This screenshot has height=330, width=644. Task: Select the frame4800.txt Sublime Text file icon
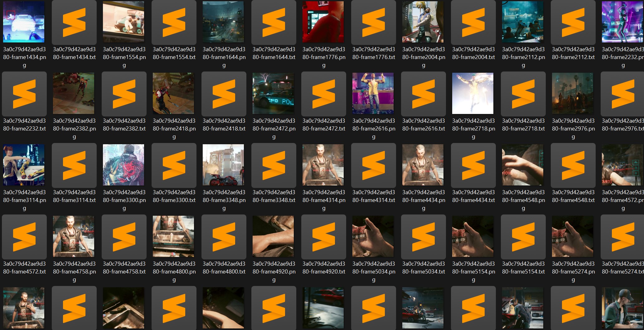point(224,237)
